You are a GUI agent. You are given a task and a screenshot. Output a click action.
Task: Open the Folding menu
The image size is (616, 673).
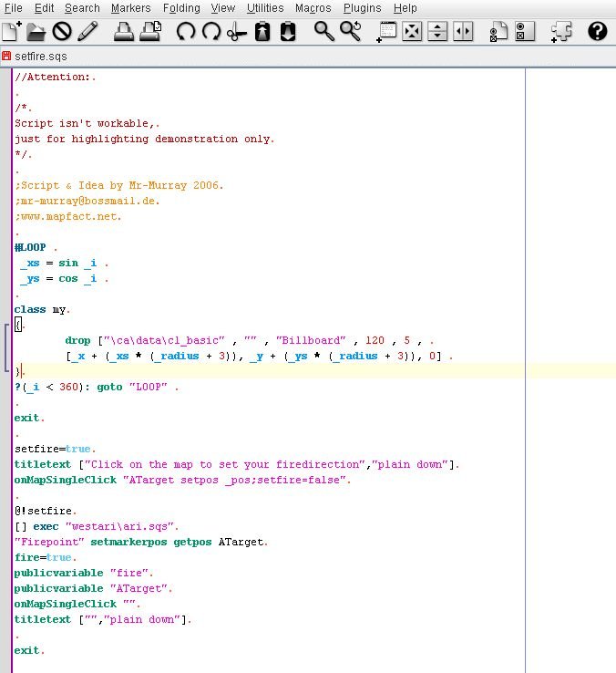(x=181, y=8)
